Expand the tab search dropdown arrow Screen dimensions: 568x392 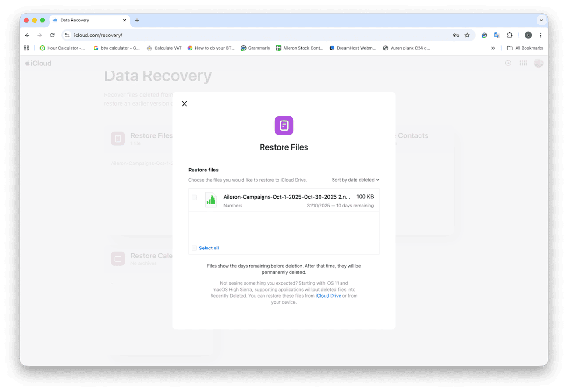[x=541, y=20]
